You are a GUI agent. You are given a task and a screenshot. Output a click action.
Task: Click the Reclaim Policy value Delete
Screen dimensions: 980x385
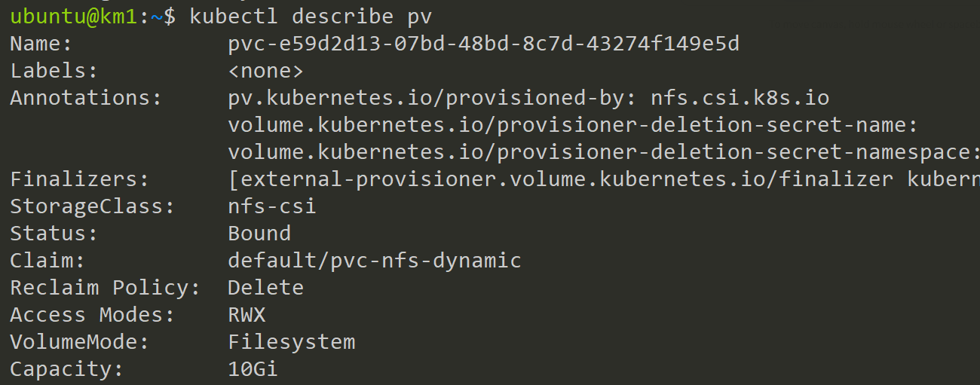pos(265,288)
